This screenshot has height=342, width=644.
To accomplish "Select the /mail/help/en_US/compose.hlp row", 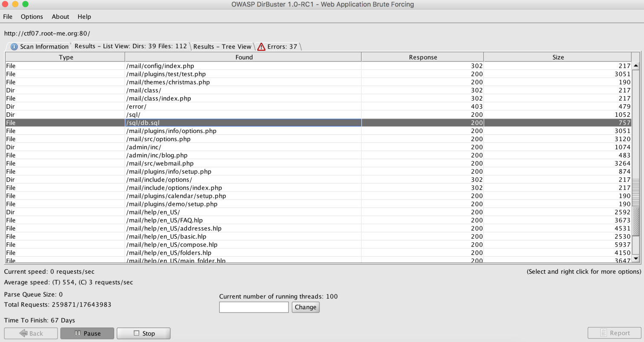I will tap(318, 244).
